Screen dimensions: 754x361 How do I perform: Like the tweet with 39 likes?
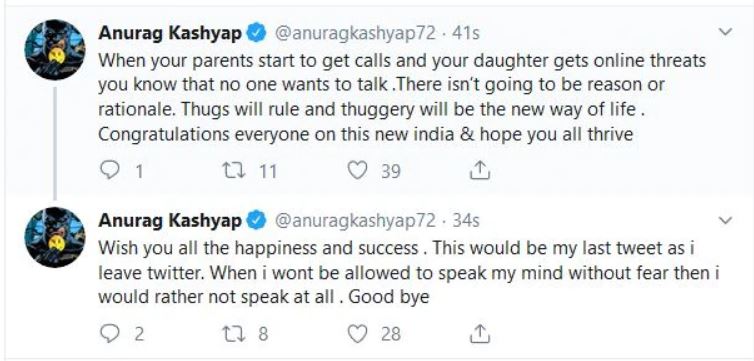pyautogui.click(x=357, y=171)
